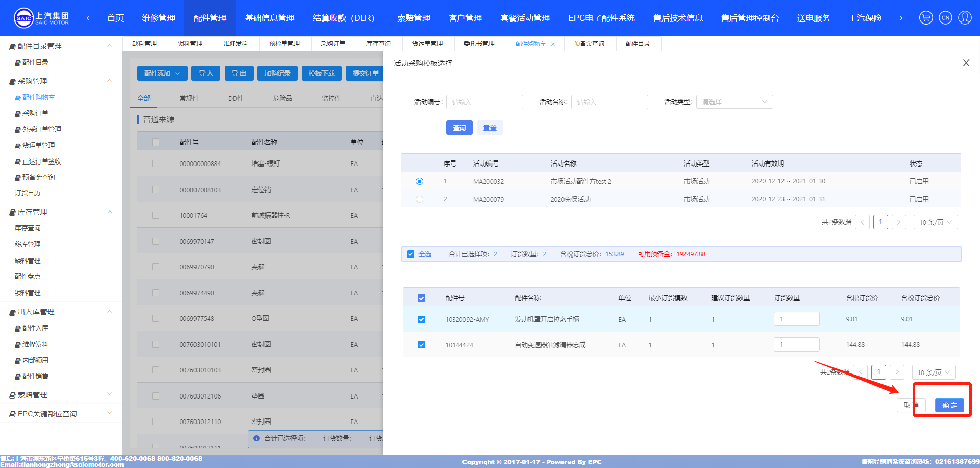Open the user profile icon
Viewport: 980px width, 468px height.
965,18
